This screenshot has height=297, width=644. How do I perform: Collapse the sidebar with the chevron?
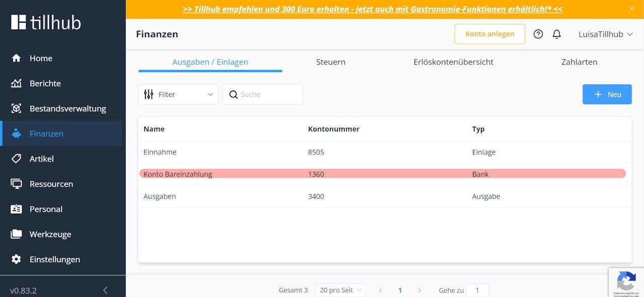[x=105, y=290]
